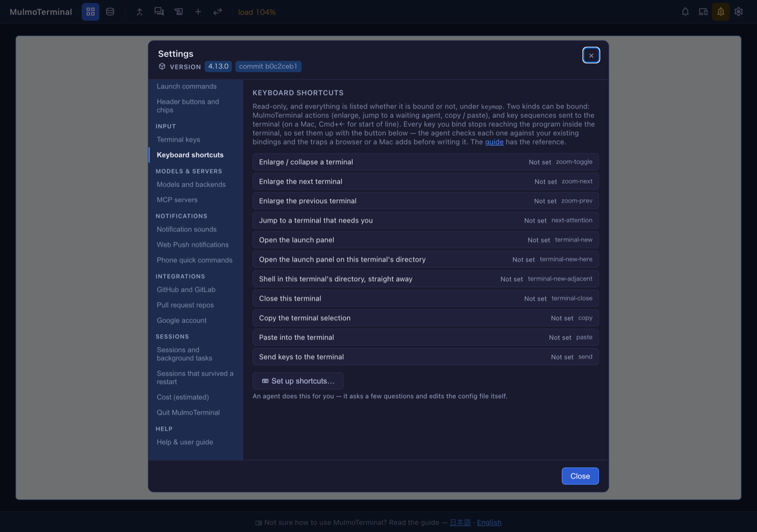This screenshot has width=757, height=532.
Task: Click the database stack icon in the header
Action: coord(110,12)
